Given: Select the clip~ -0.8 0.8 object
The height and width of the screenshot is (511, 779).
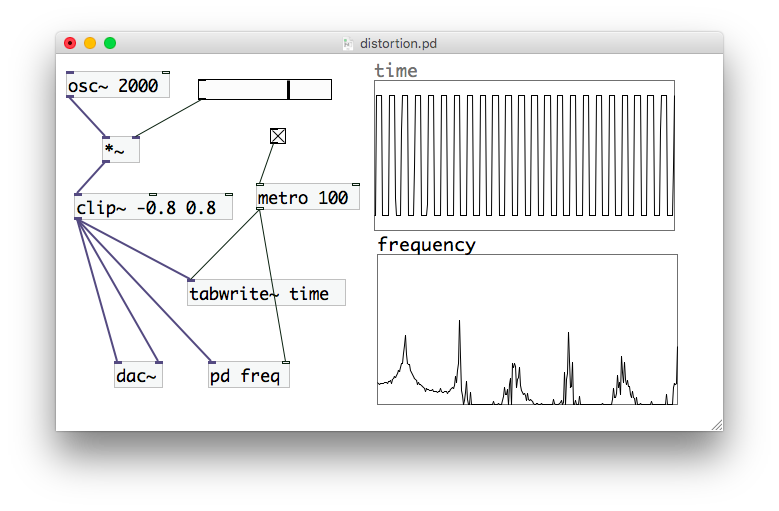Looking at the screenshot, I should click(153, 207).
